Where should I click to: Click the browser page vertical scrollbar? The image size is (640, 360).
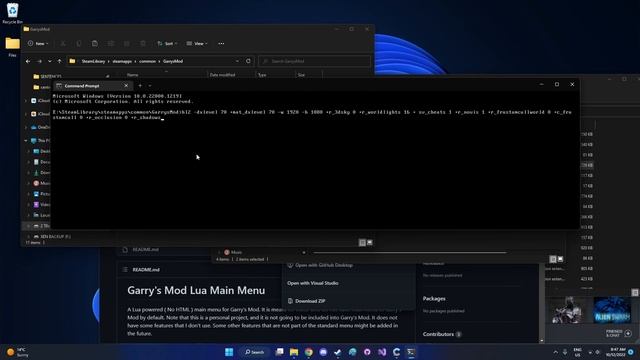pyautogui.click(x=542, y=302)
